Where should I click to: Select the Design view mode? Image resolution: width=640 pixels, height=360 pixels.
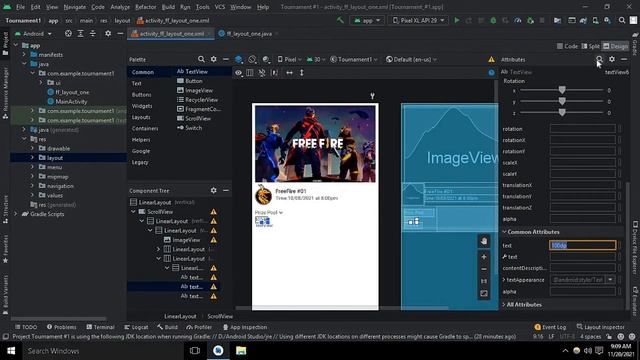[x=616, y=47]
